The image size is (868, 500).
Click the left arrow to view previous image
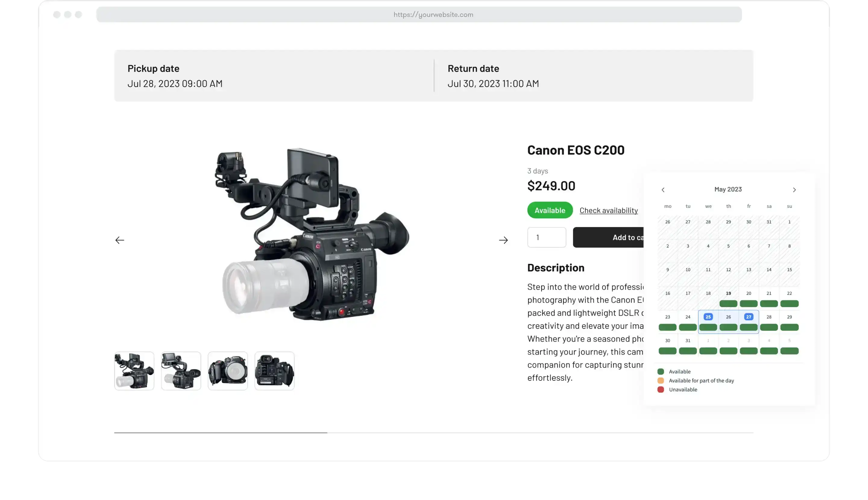120,240
